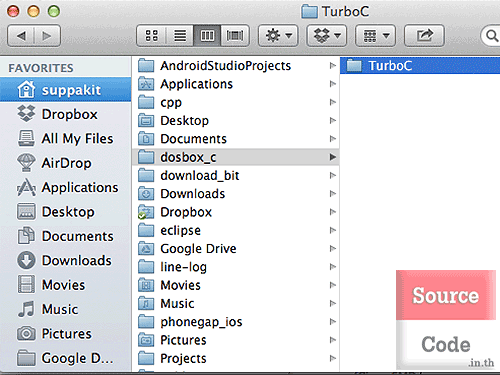The image size is (500, 375).
Task: Select the Projects folder
Action: coord(236,359)
